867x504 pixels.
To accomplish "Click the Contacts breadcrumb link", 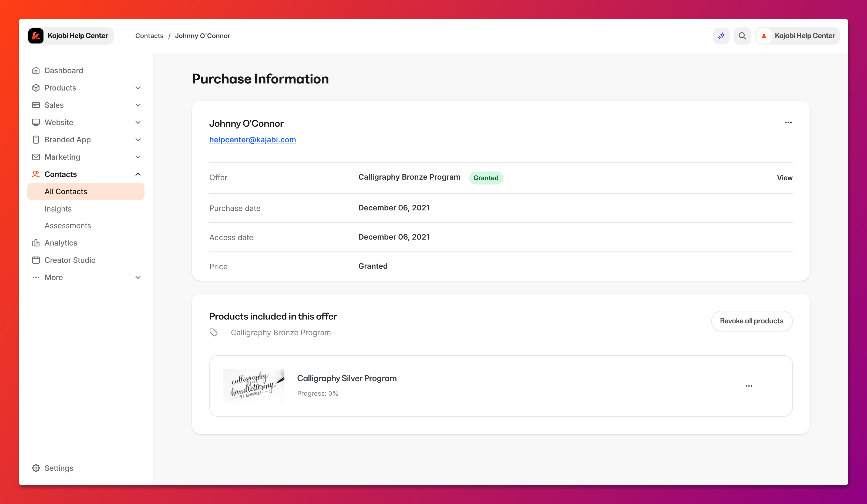I will pos(149,36).
